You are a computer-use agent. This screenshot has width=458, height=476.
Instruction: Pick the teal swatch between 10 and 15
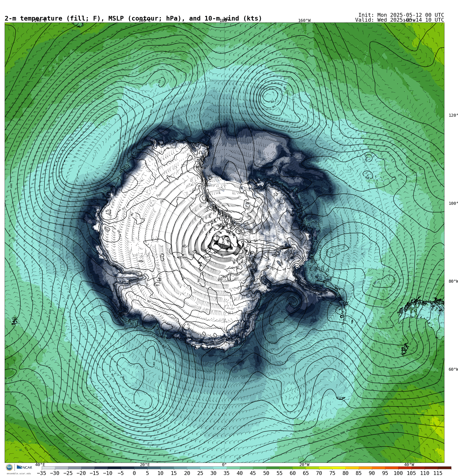click(x=167, y=468)
